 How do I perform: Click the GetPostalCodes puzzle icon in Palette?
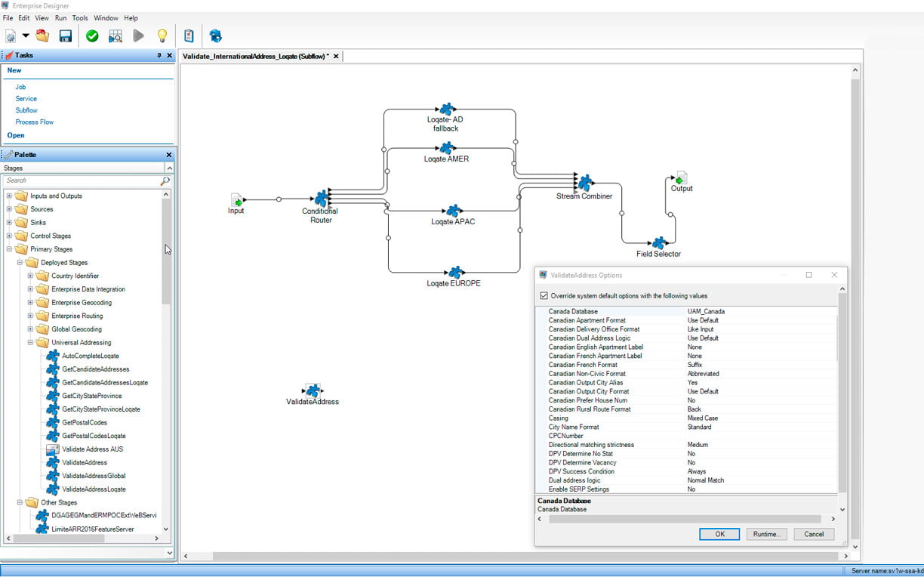click(x=52, y=423)
